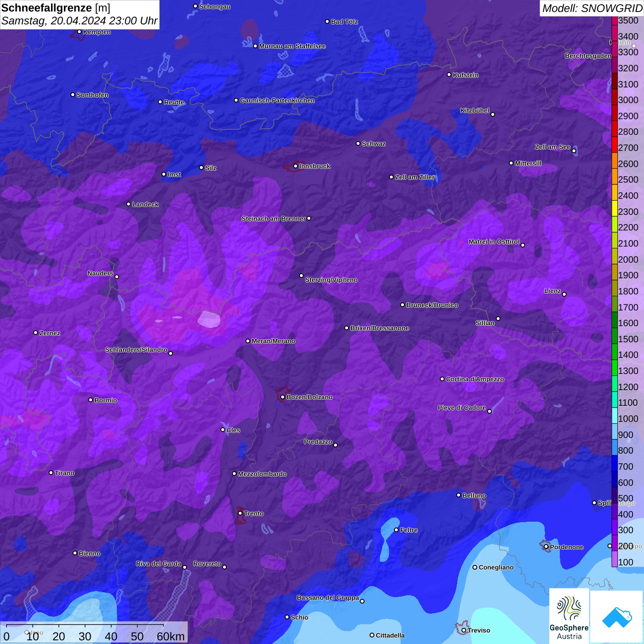This screenshot has height=644, width=644.
Task: Click the Bormio marker dot
Action: pyautogui.click(x=91, y=400)
